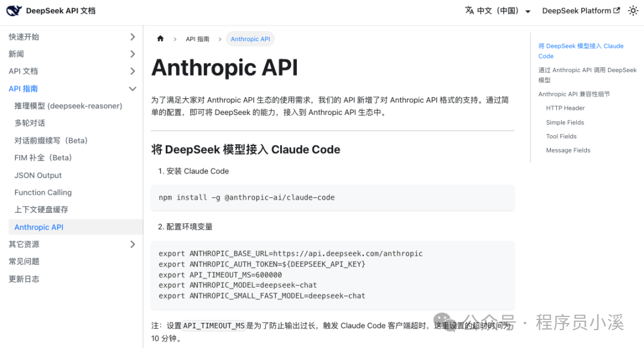The image size is (644, 348).
Task: Open 其它资源 in the sidebar
Action: pos(24,244)
